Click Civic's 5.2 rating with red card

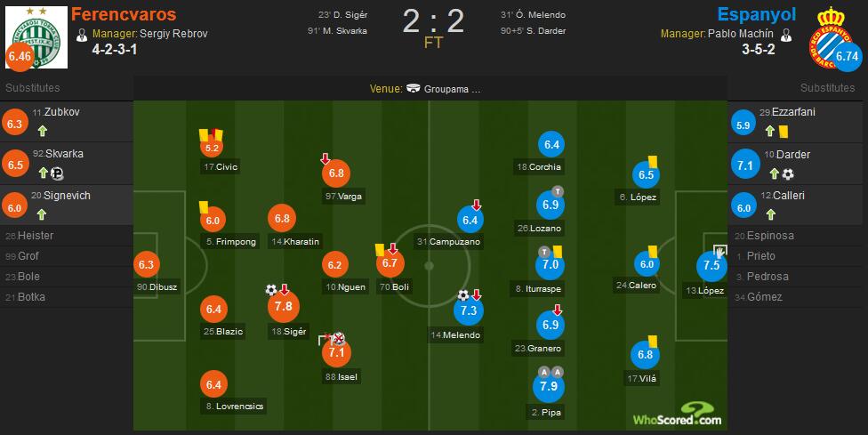(x=212, y=148)
